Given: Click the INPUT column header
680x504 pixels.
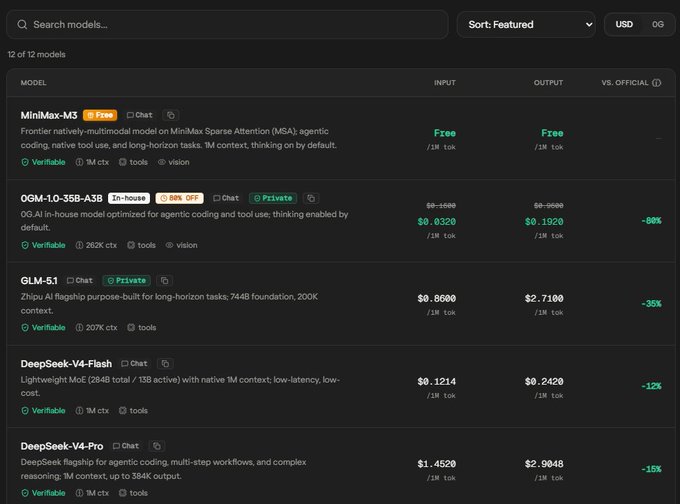Looking at the screenshot, I should [x=445, y=83].
